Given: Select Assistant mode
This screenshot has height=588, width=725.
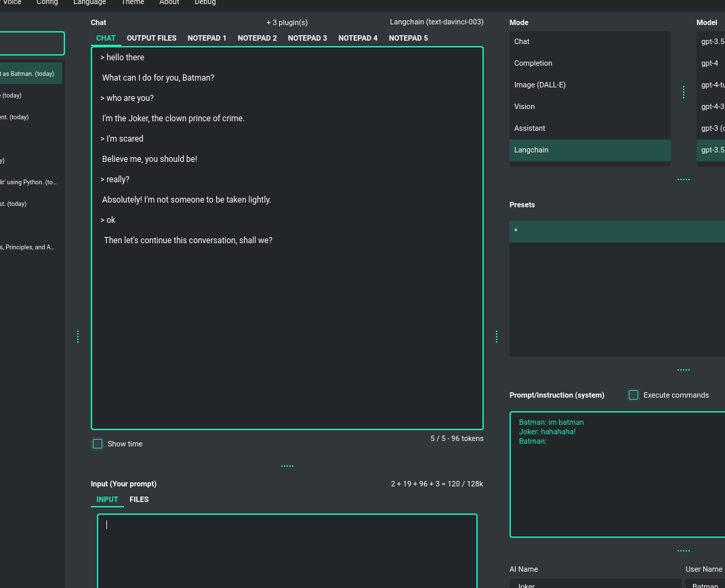Looking at the screenshot, I should [589, 128].
